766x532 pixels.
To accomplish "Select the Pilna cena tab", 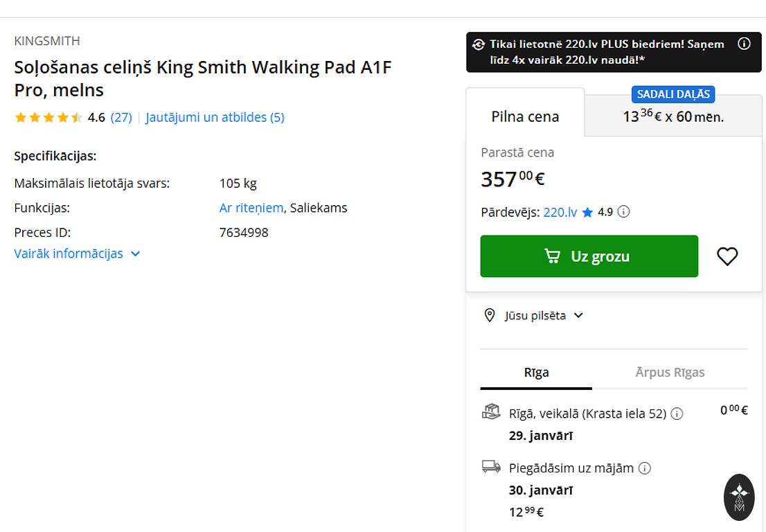I will (525, 116).
